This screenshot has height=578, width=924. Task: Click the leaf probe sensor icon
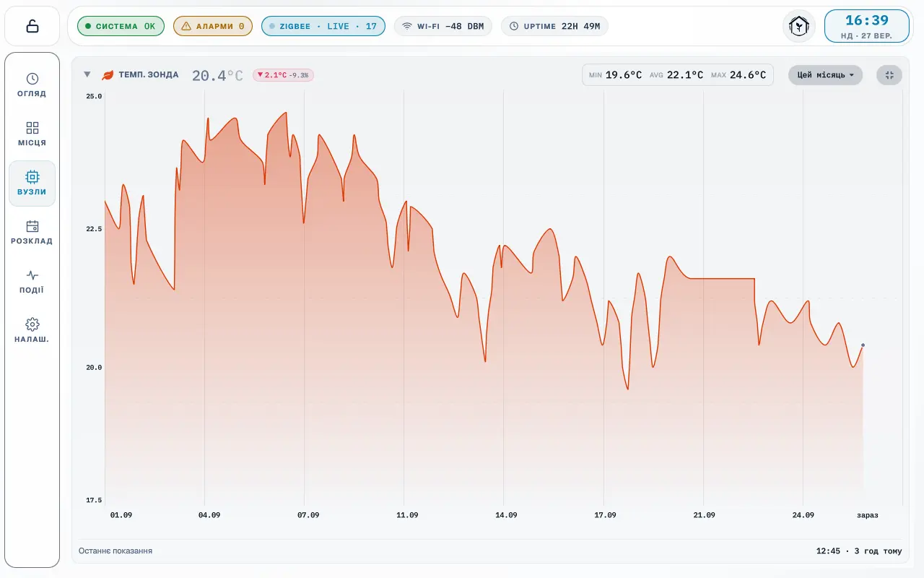pos(108,74)
